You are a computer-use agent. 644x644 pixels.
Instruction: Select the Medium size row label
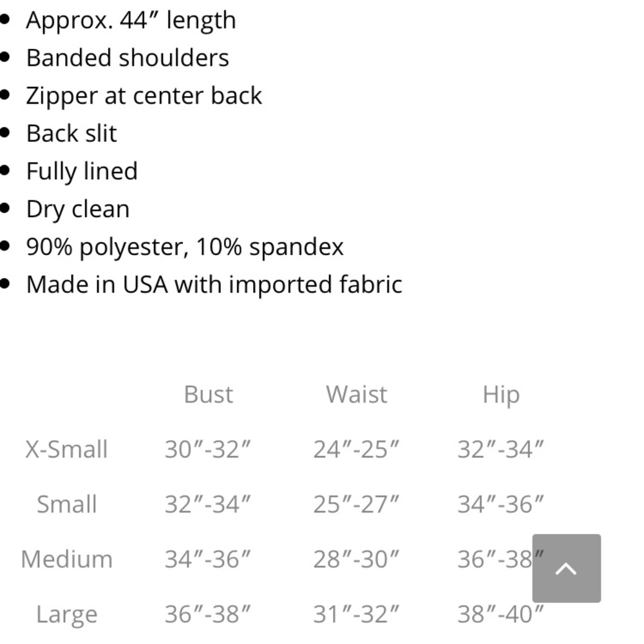click(x=66, y=558)
